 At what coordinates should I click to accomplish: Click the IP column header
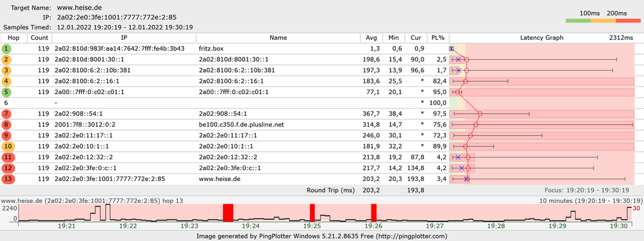124,38
